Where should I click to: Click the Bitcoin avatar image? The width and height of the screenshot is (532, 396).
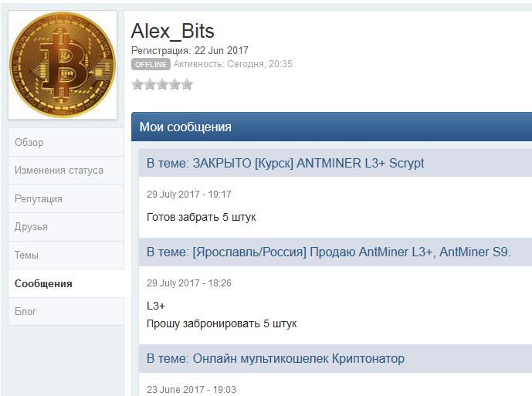tap(63, 64)
